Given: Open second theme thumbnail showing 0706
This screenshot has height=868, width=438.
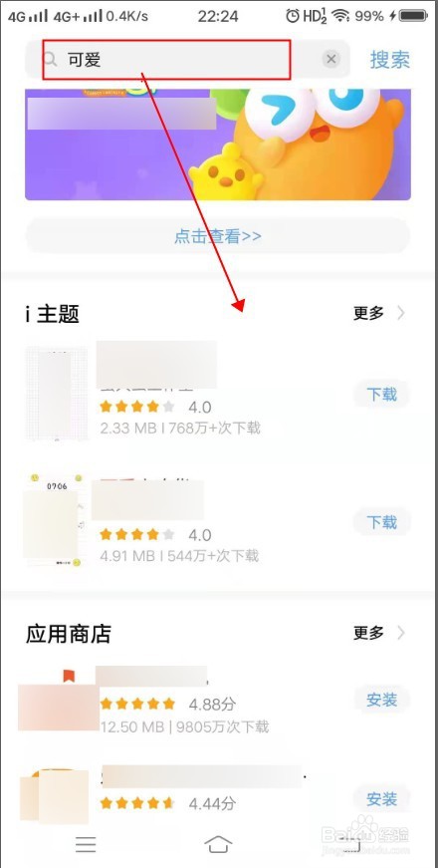Looking at the screenshot, I should pyautogui.click(x=53, y=520).
